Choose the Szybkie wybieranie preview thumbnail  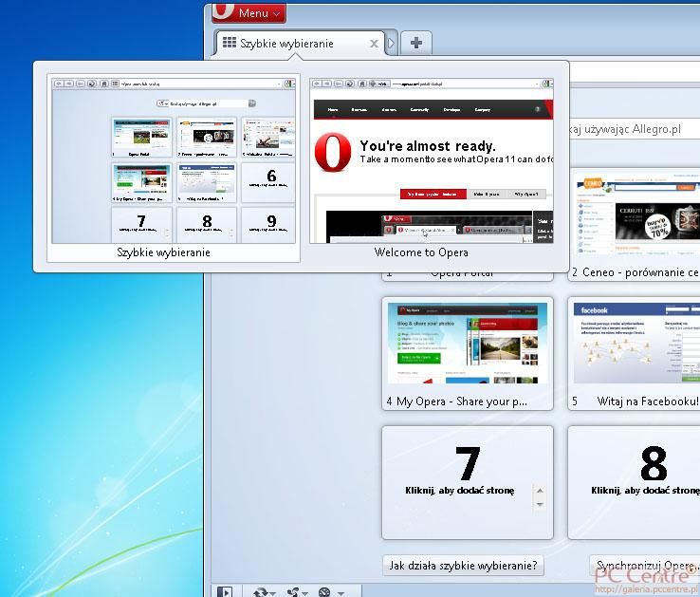(x=173, y=160)
